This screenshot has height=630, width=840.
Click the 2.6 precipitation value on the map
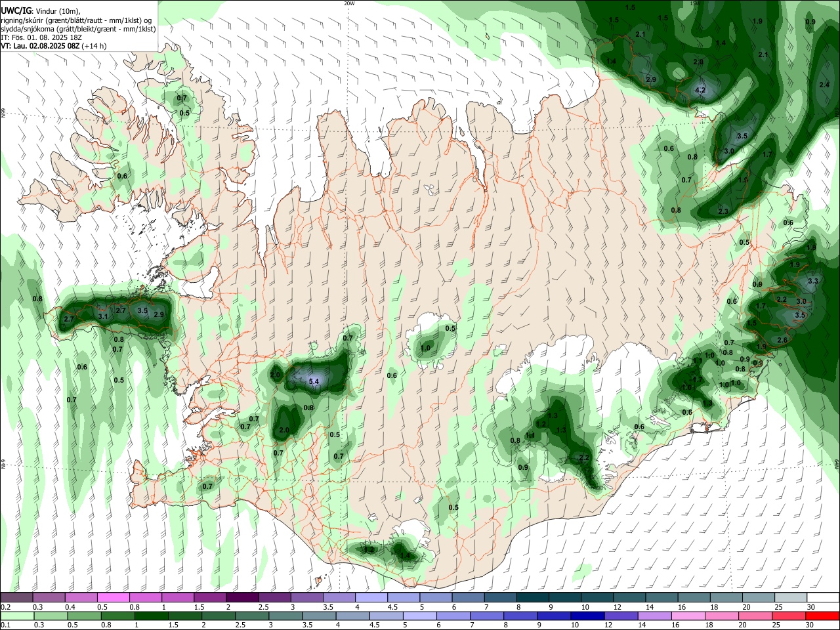[782, 340]
